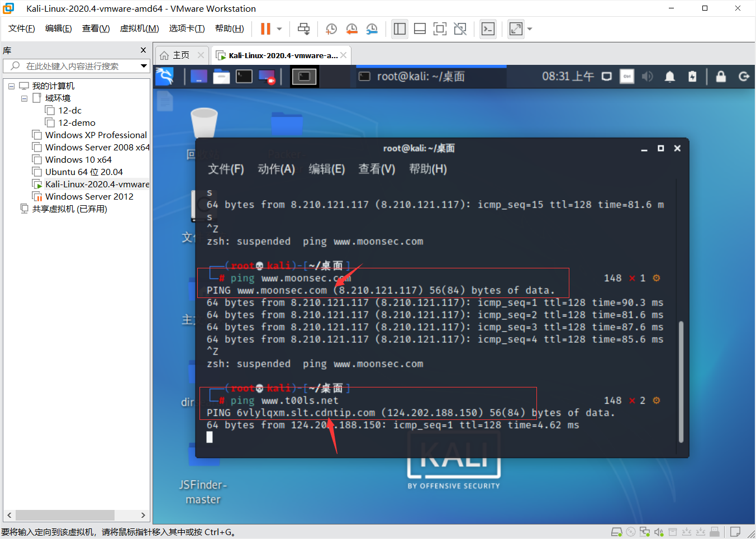Enter full screen mode
The image size is (756, 539).
[440, 29]
